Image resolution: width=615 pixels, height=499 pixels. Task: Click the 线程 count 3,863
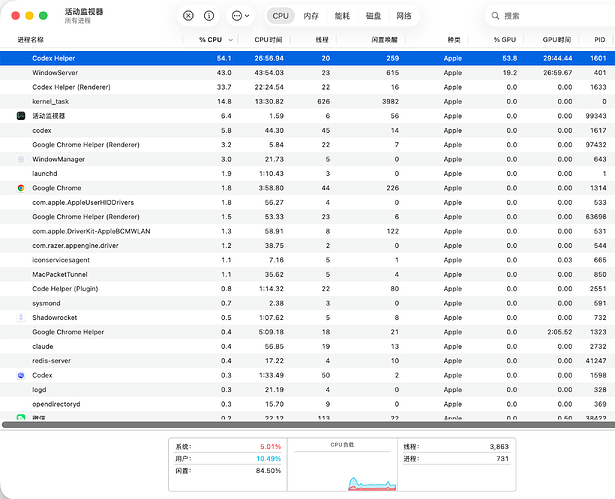tap(499, 447)
